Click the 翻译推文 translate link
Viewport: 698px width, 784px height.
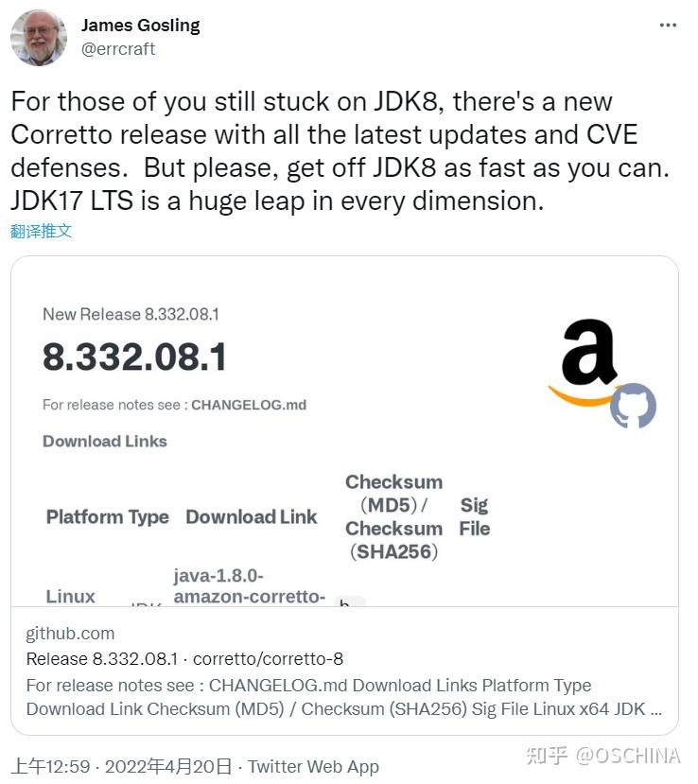coord(42,231)
